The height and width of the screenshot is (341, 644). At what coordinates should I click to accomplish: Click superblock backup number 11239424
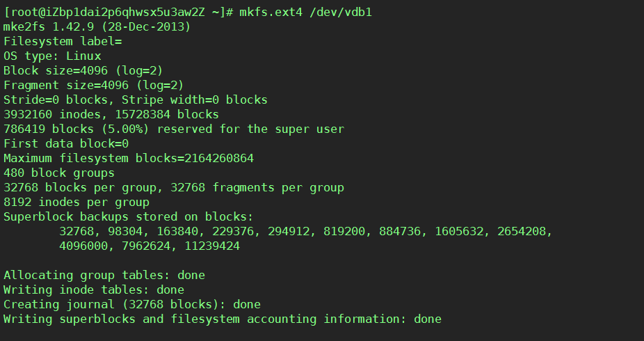click(212, 246)
